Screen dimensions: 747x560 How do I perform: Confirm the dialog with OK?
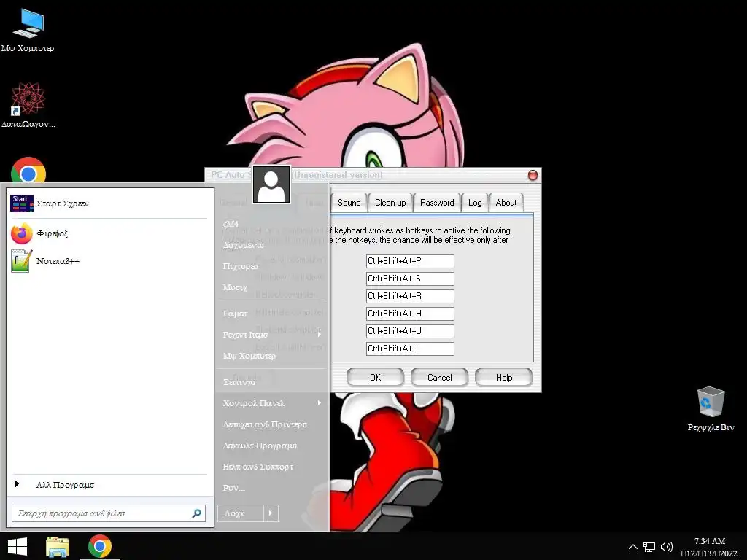pos(376,377)
